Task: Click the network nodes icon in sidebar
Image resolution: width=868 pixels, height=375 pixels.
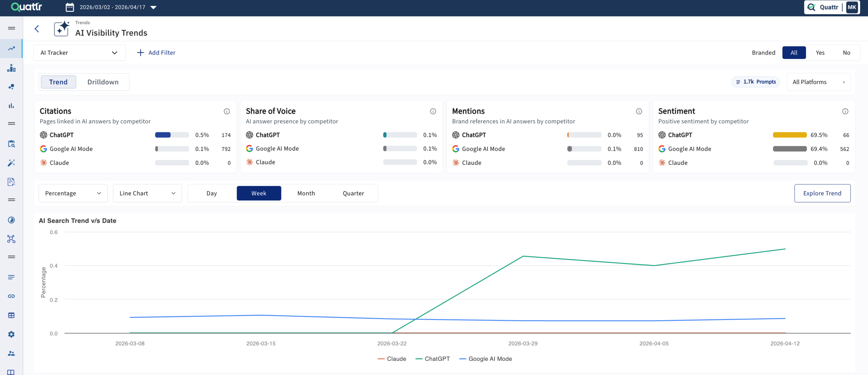Action: click(11, 239)
